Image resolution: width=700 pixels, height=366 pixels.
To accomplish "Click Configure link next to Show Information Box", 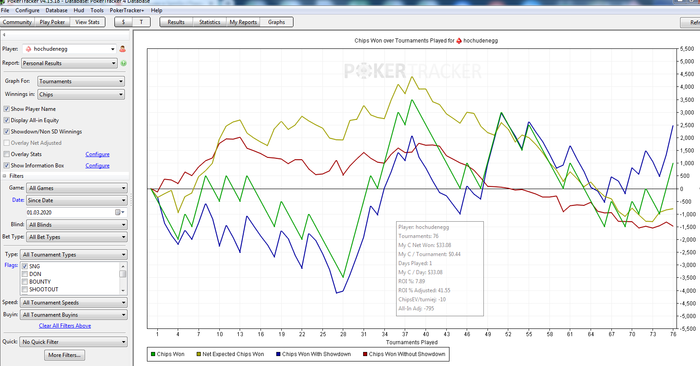I will (x=97, y=166).
